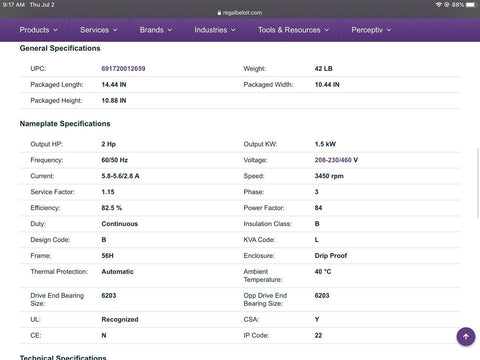Select the enclosure value Drip Proof
Image resolution: width=480 pixels, height=360 pixels.
click(x=331, y=256)
